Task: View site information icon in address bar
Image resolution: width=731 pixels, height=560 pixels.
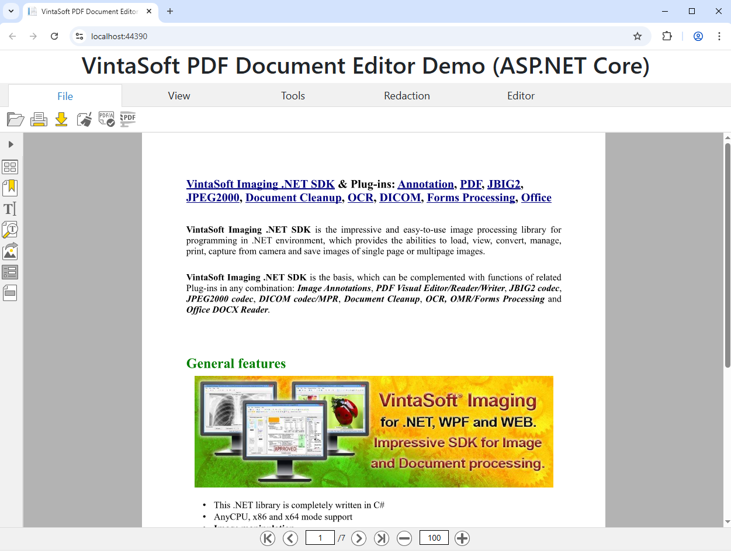Action: click(x=80, y=36)
